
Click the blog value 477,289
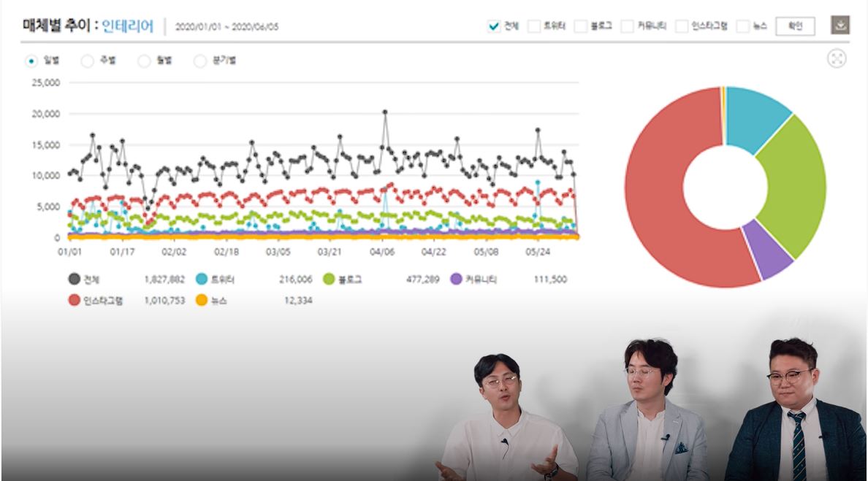coord(422,280)
